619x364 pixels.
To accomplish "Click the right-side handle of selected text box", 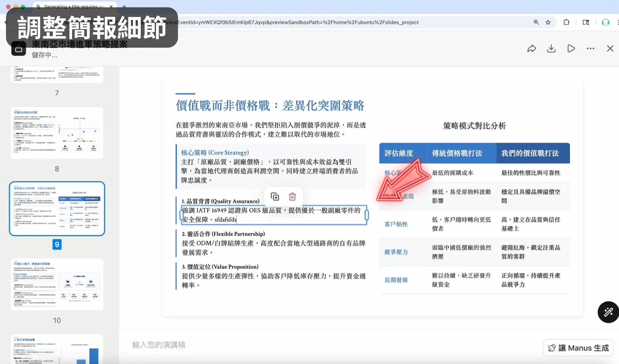I will [x=367, y=215].
